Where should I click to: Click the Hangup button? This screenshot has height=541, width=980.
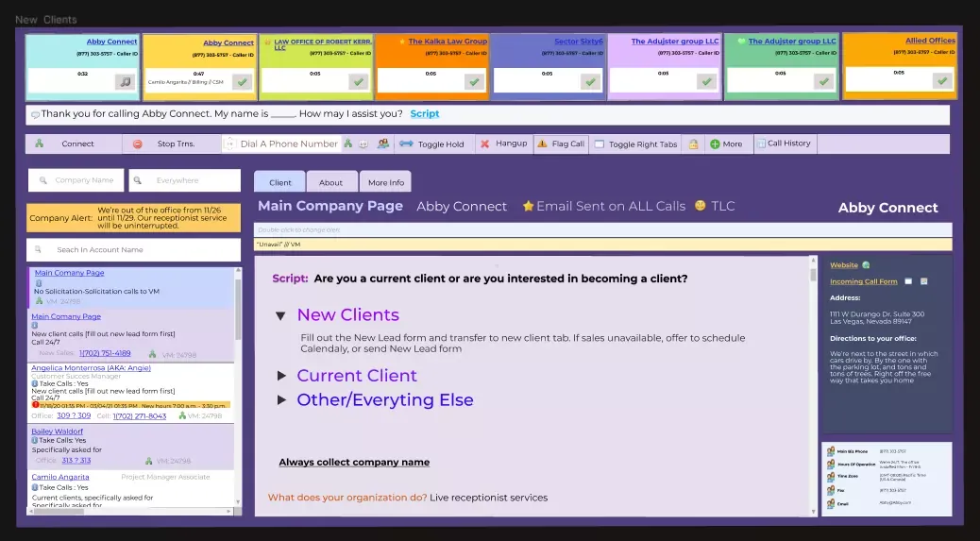pyautogui.click(x=504, y=144)
